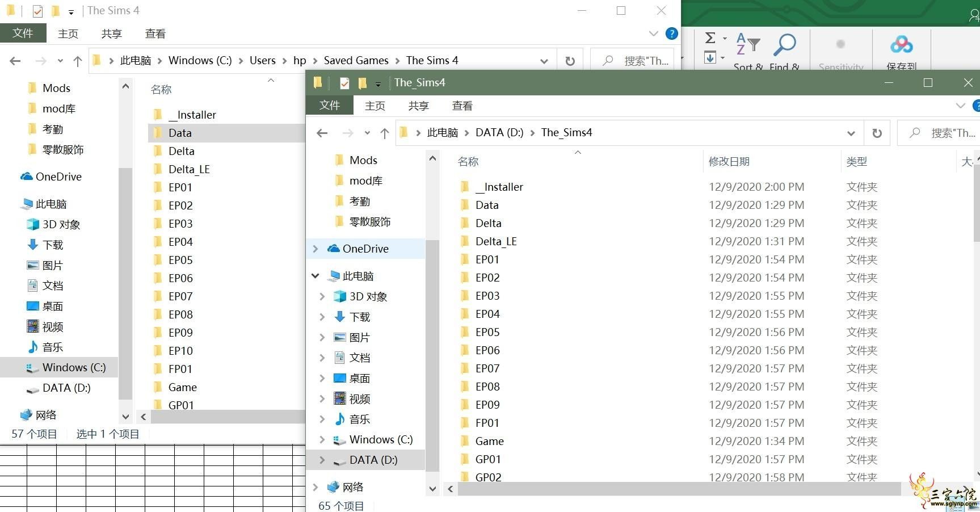
Task: Open 主页 tab in The_Sims4 window
Action: coord(375,106)
